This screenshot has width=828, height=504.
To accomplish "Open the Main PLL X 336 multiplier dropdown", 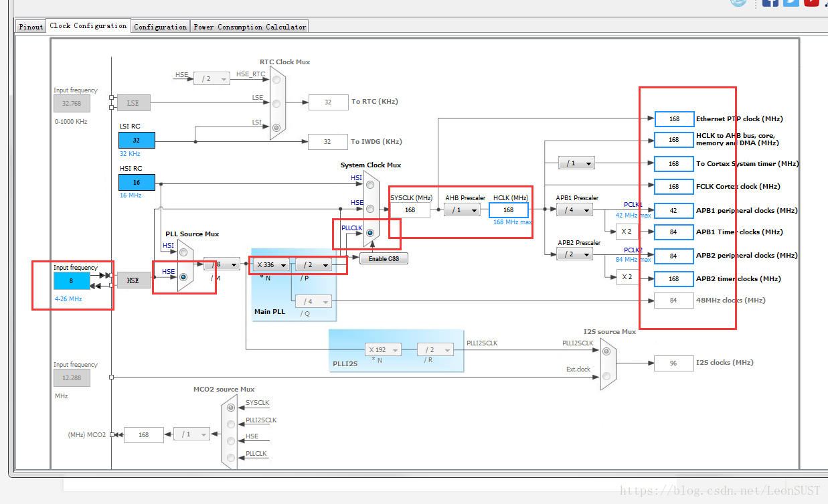I will [271, 265].
